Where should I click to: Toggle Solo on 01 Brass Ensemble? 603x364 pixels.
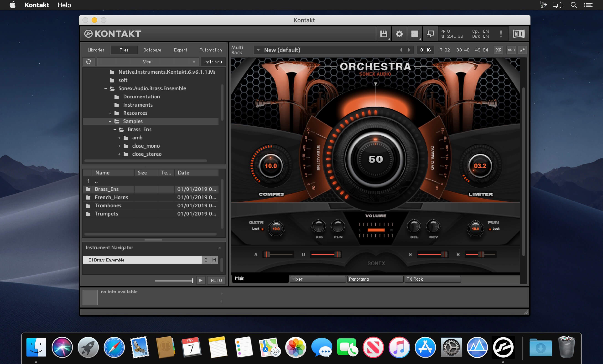206,260
